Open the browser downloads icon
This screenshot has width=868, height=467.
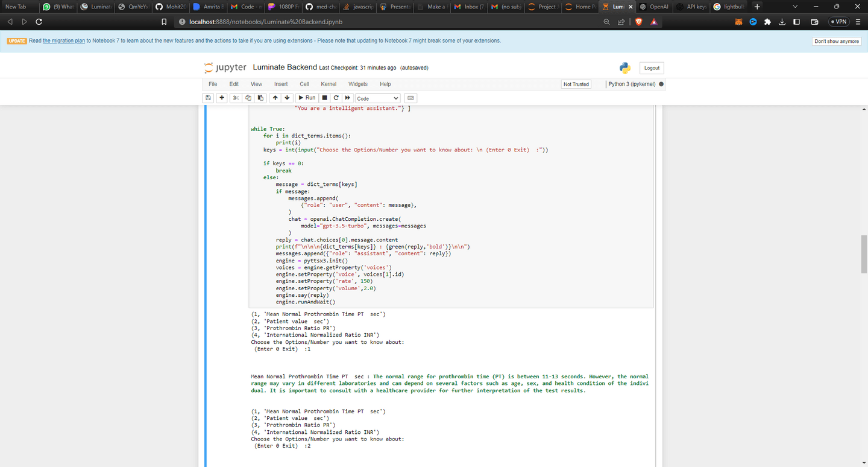(x=782, y=22)
